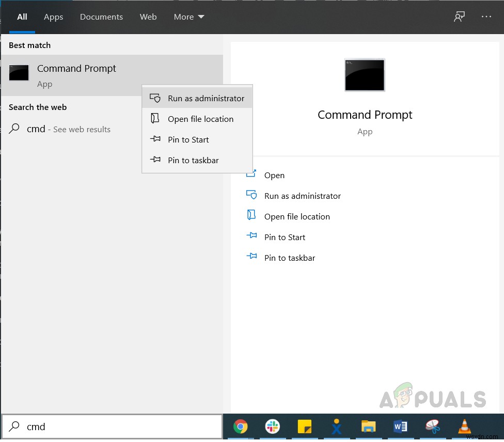Open File Explorer from the taskbar
Image resolution: width=504 pixels, height=442 pixels.
(x=368, y=427)
